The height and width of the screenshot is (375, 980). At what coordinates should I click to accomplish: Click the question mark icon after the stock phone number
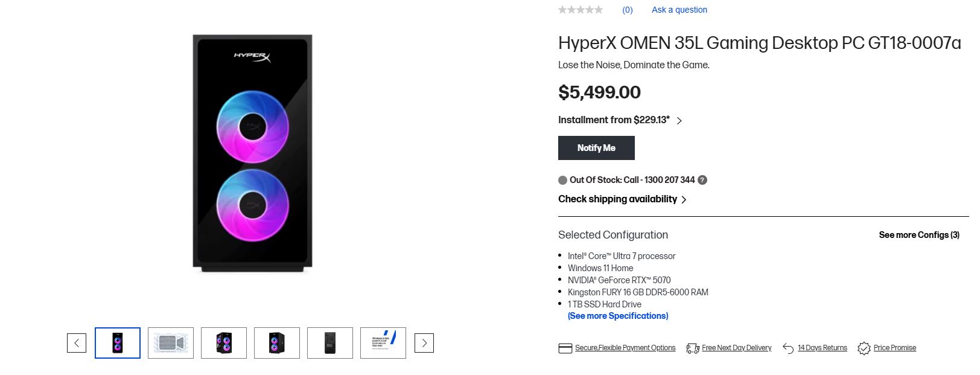(702, 180)
